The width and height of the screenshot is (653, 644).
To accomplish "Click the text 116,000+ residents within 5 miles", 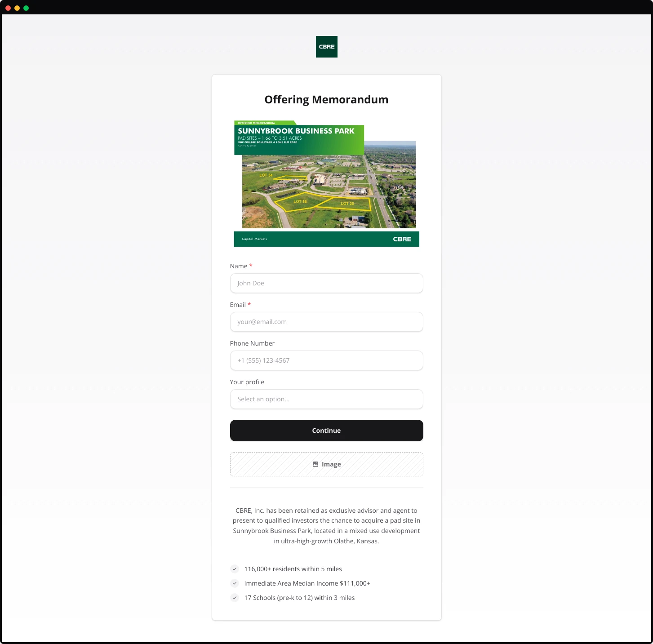I will point(293,569).
